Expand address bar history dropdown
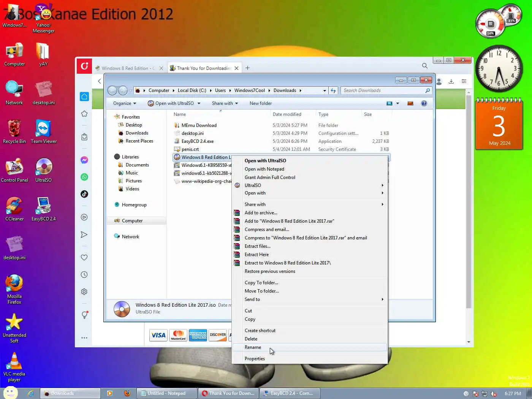 [325, 90]
